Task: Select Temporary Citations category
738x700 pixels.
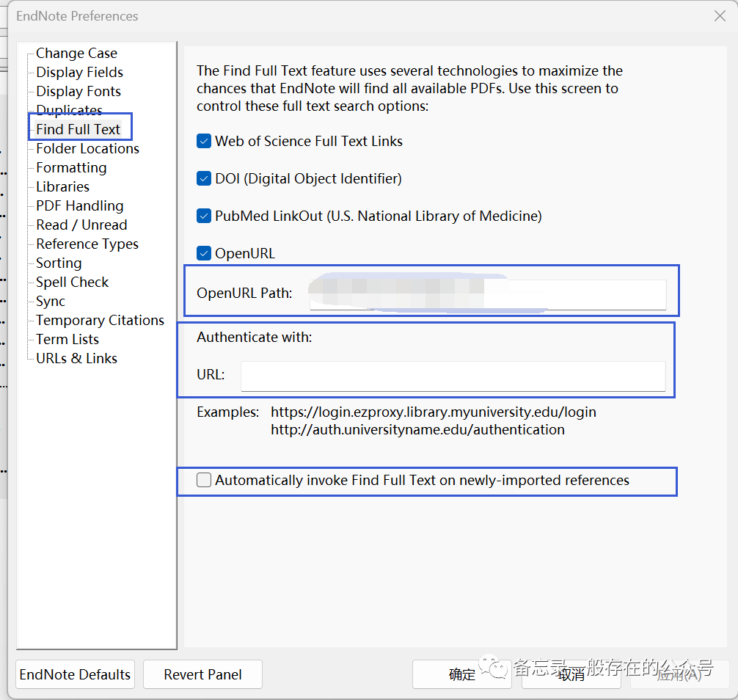Action: [101, 320]
